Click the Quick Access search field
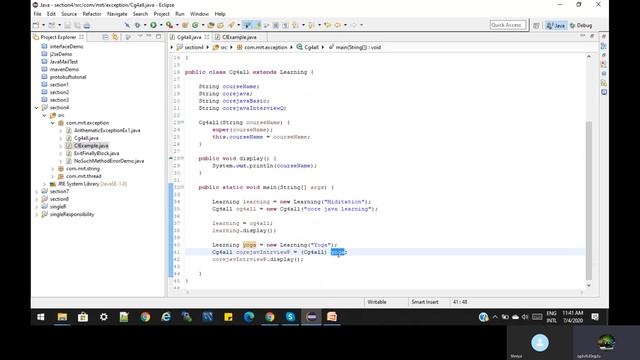 pos(508,25)
